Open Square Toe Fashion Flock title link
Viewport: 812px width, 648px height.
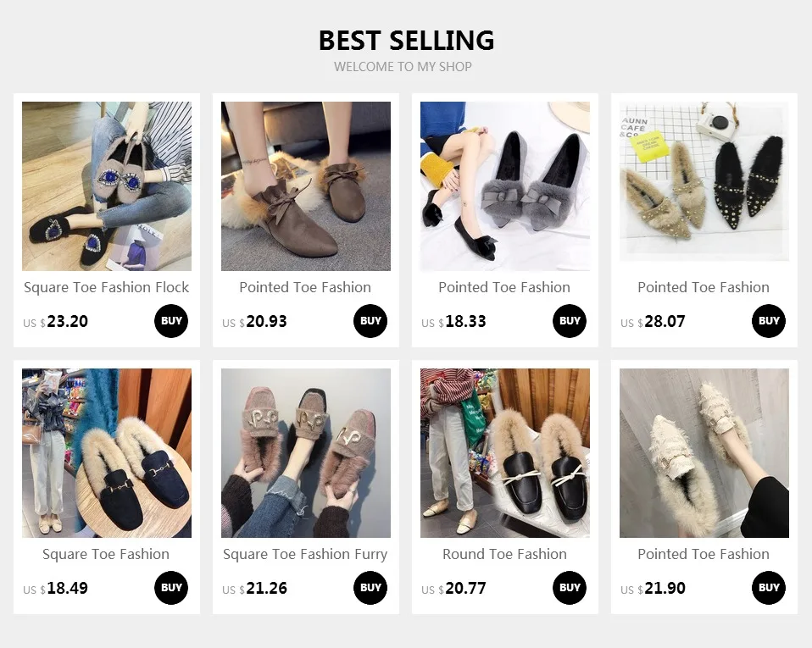[x=107, y=287]
